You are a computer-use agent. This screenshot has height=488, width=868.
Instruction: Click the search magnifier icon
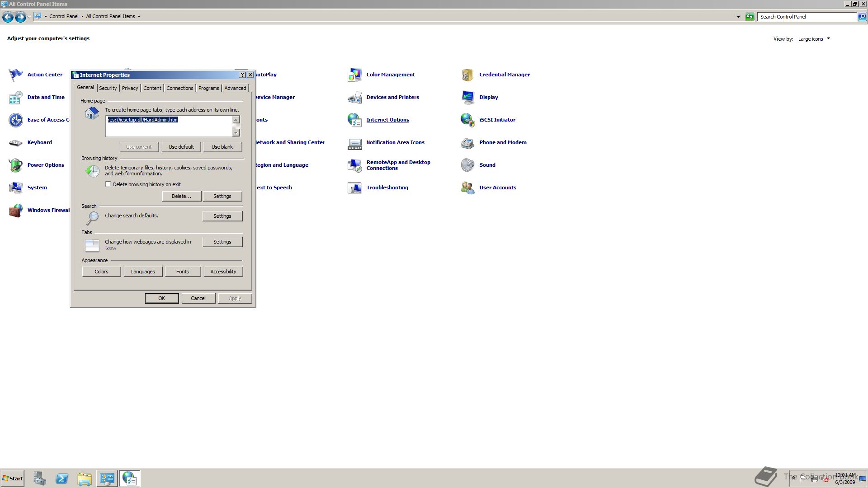(x=862, y=17)
